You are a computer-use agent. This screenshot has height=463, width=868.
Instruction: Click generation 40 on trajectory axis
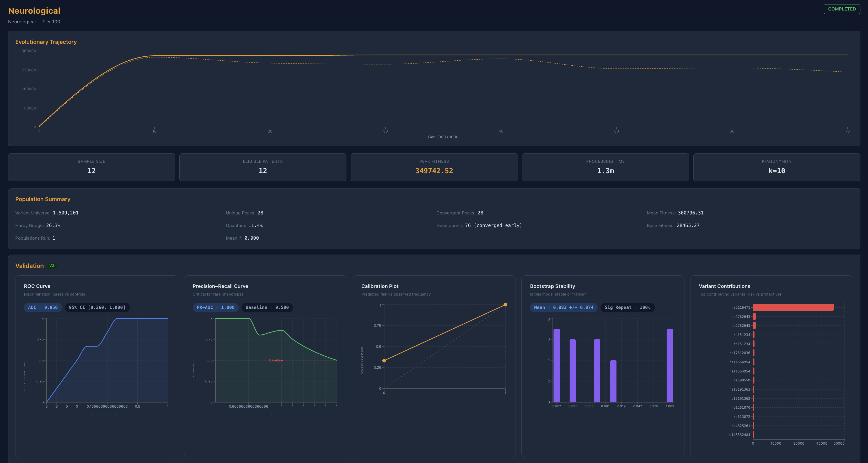501,131
